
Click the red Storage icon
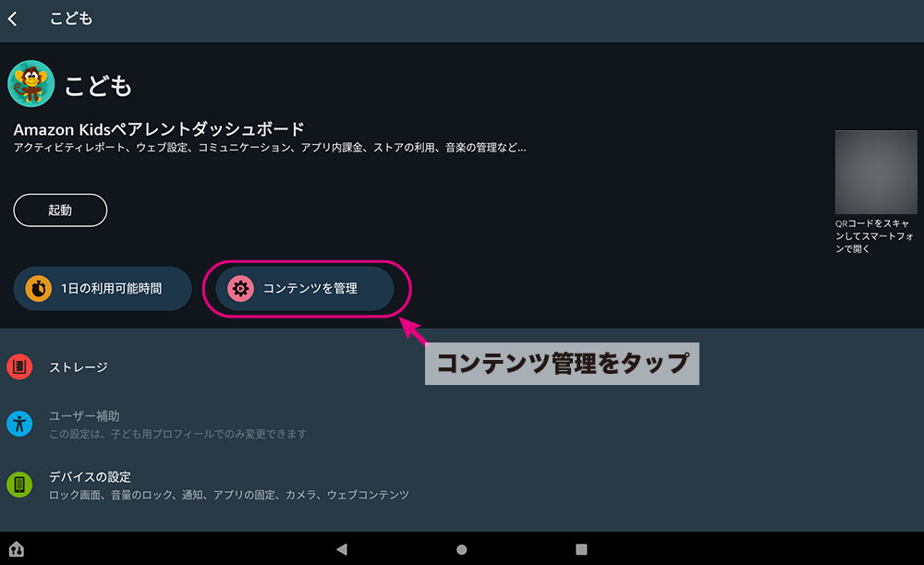click(x=19, y=367)
